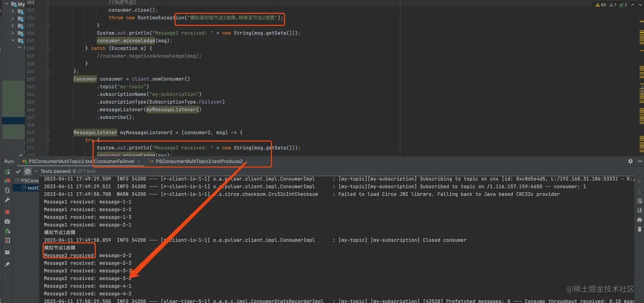This screenshot has width=644, height=303.
Task: Expand inspection widget up arrow
Action: click(x=632, y=5)
